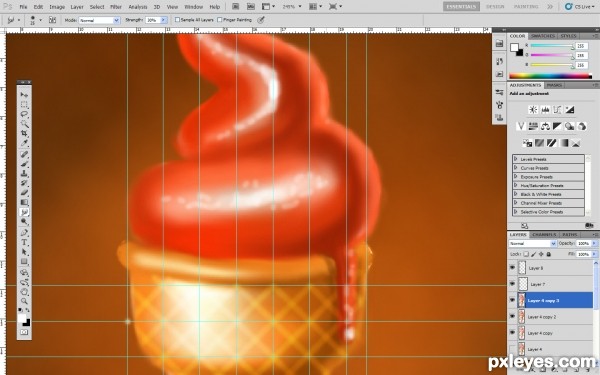Select the Hand tool
The width and height of the screenshot is (600, 375).
24,292
